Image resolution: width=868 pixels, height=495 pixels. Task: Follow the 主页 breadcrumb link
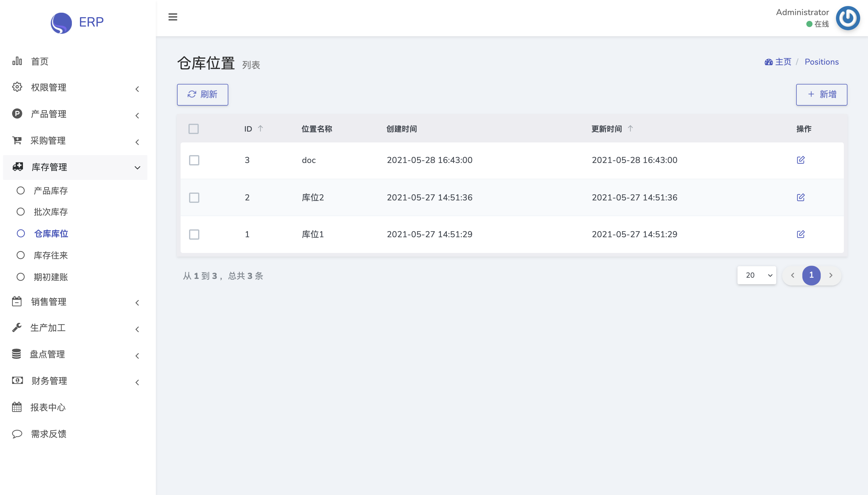(x=783, y=62)
